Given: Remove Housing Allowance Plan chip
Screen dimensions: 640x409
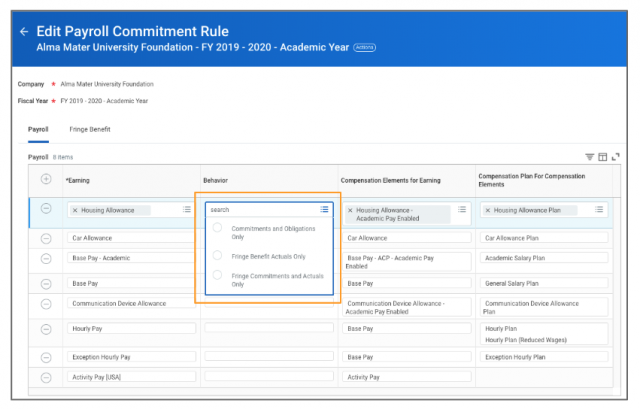Looking at the screenshot, I should [488, 210].
